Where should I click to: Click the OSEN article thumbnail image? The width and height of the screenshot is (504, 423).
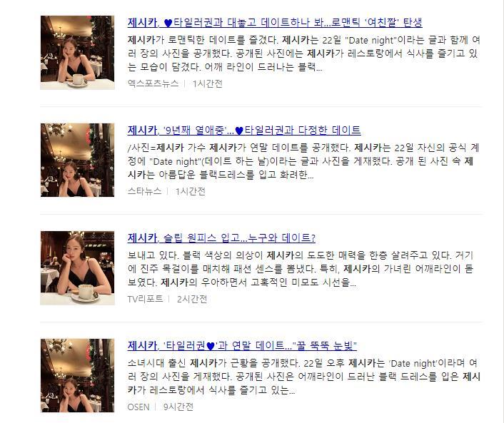[78, 375]
